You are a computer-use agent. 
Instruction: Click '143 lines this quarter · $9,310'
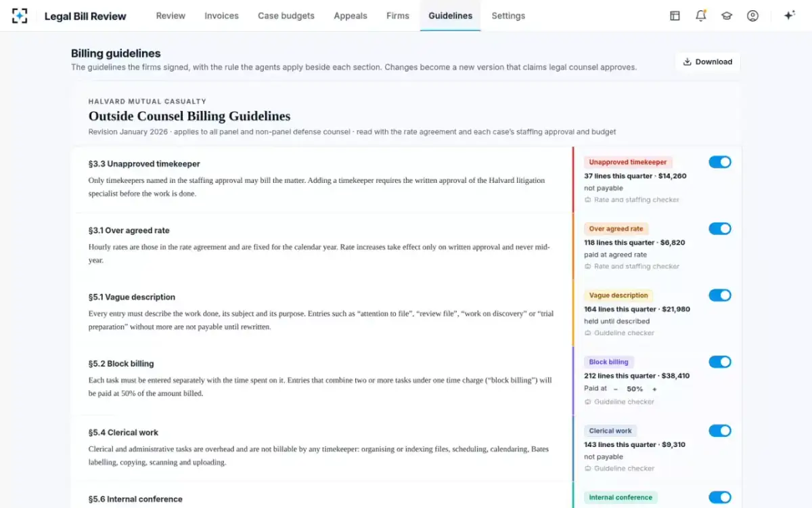[635, 444]
